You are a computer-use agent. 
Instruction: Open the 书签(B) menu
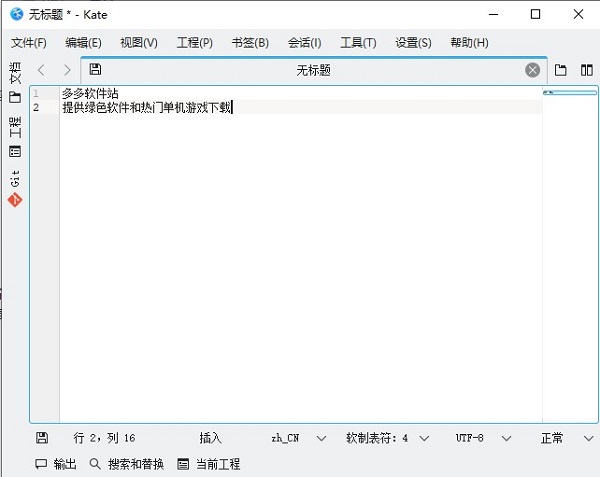coord(250,42)
